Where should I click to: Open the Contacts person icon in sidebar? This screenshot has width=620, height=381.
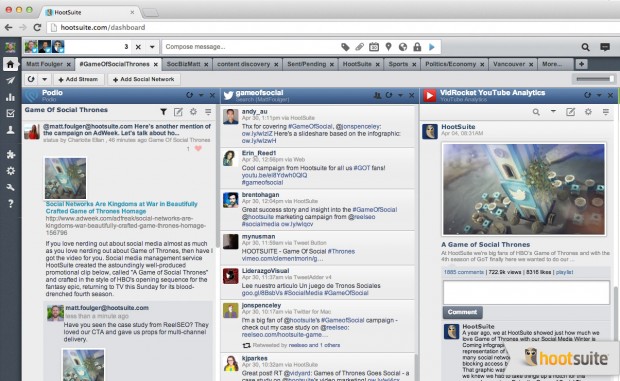10,130
